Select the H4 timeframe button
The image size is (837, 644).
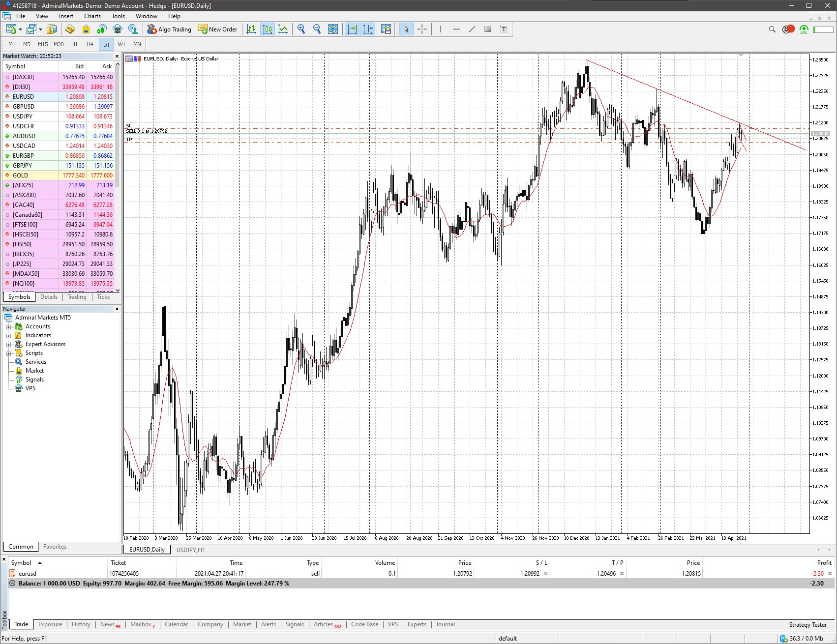pos(90,44)
